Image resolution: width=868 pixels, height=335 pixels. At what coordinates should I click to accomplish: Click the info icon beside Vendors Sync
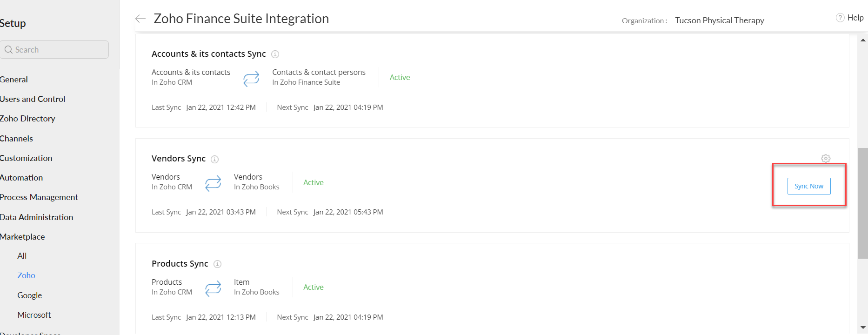[x=214, y=159]
